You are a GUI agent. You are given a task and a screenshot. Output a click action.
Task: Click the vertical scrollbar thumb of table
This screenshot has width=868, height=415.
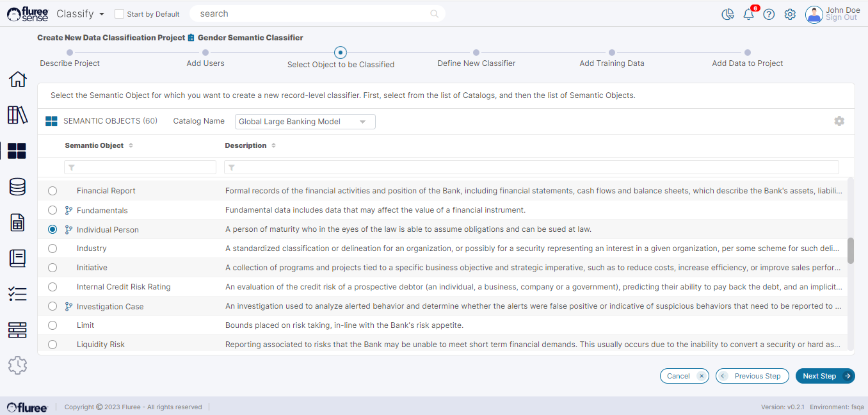click(850, 250)
